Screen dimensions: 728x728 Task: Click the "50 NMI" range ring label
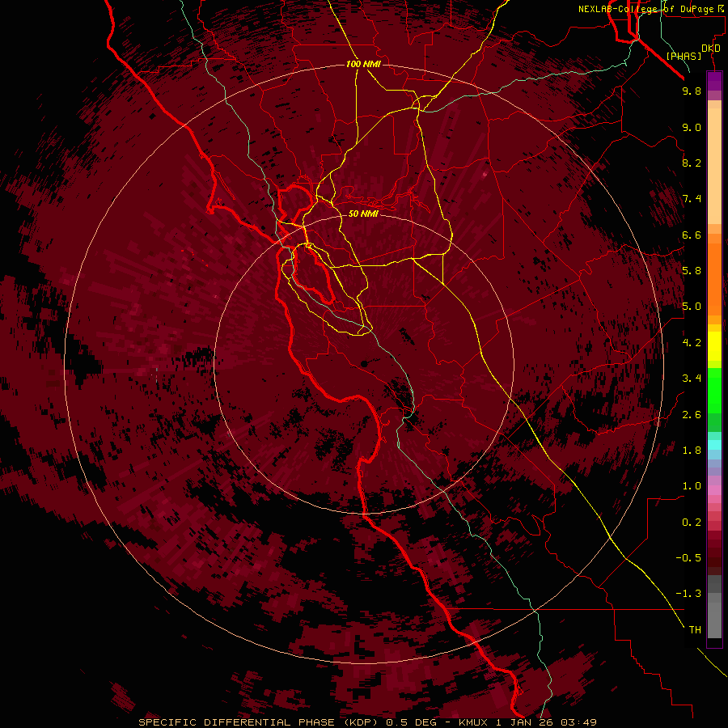point(363,214)
